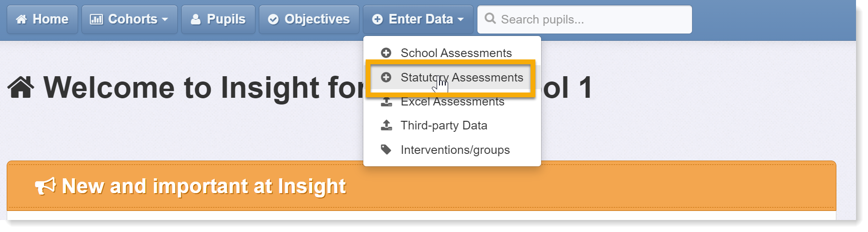Click the chart icon on Cohorts button
This screenshot has width=868, height=232.
96,19
